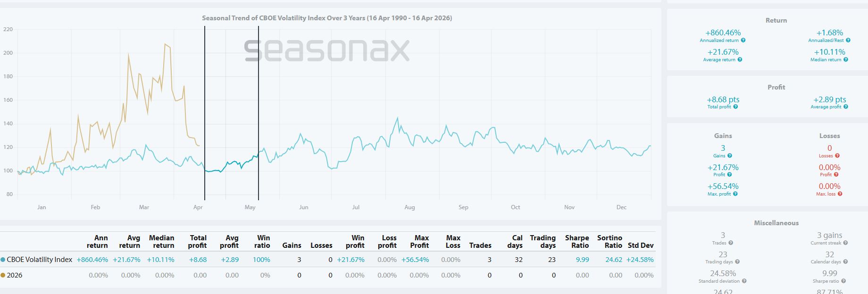Image resolution: width=868 pixels, height=294 pixels.
Task: Toggle the CBOE Volatility Index legend dot
Action: click(3, 260)
